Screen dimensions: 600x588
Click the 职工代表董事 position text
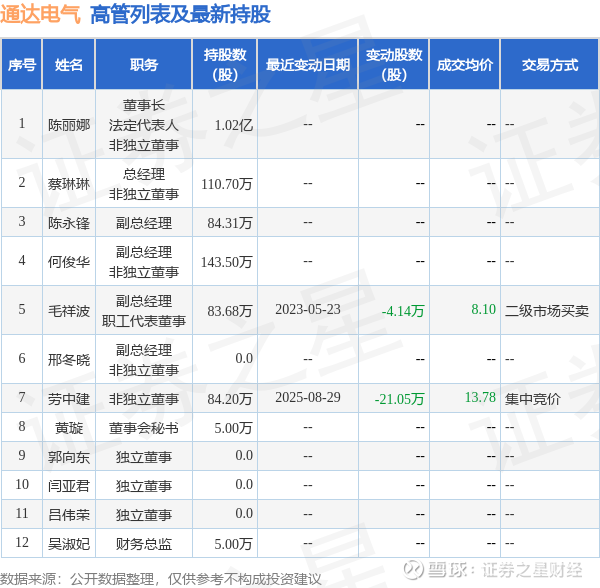143,321
